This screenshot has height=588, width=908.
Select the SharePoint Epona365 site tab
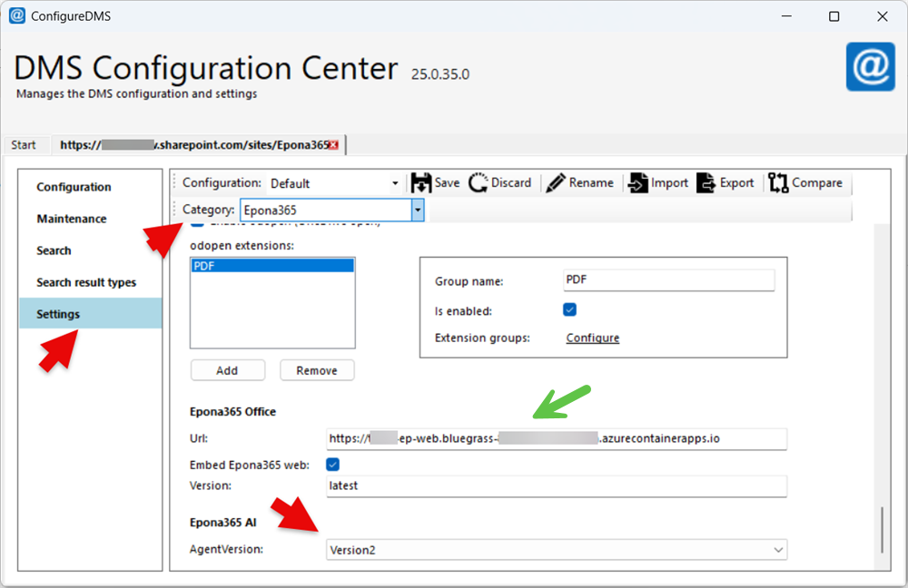tap(199, 144)
